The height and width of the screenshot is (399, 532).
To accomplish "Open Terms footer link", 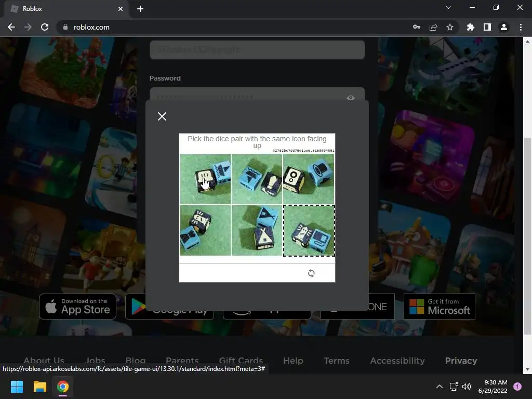I will (x=337, y=361).
